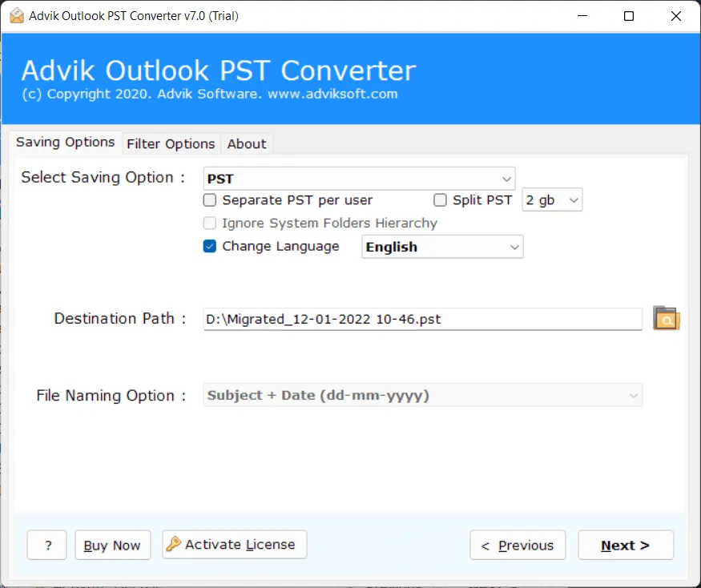Image resolution: width=701 pixels, height=588 pixels.
Task: Minimize the Advik converter window
Action: [582, 16]
